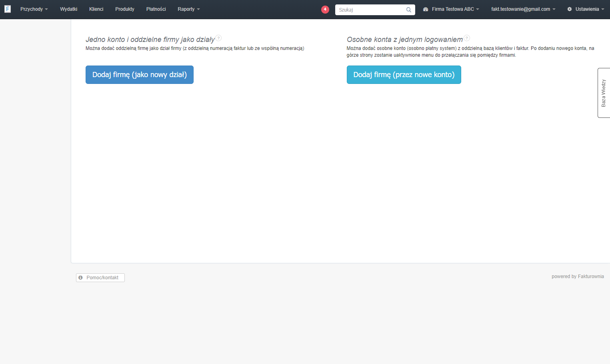Click the Ustawienia gear icon
Image resolution: width=610 pixels, height=364 pixels.
(570, 9)
